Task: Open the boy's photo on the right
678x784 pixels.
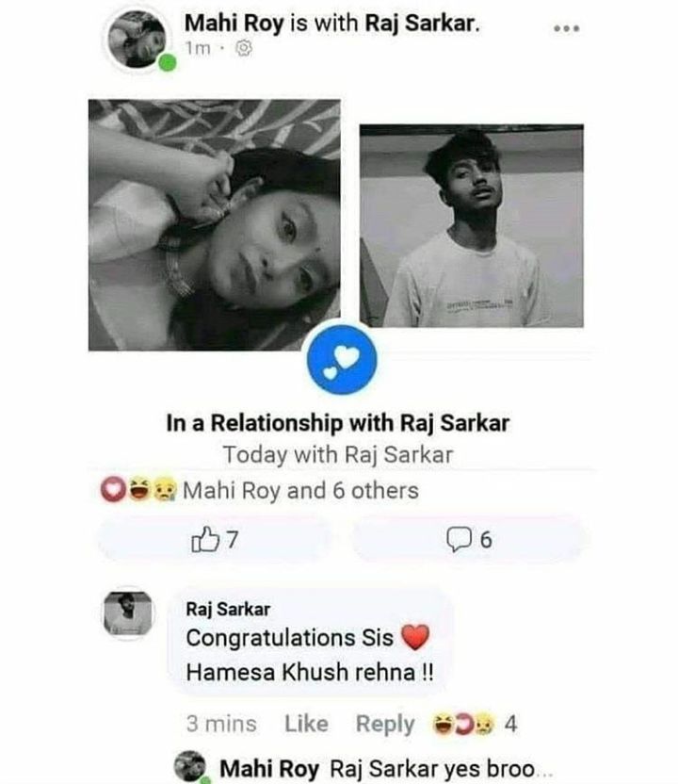Action: [471, 226]
